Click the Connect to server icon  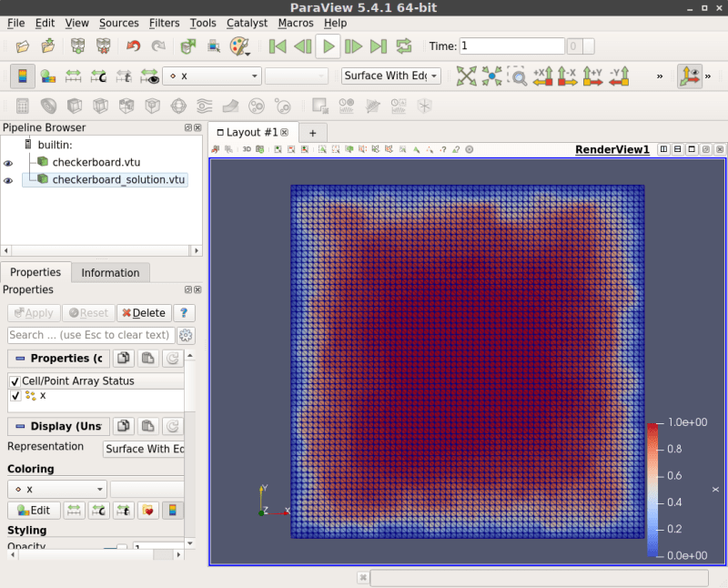pos(78,46)
